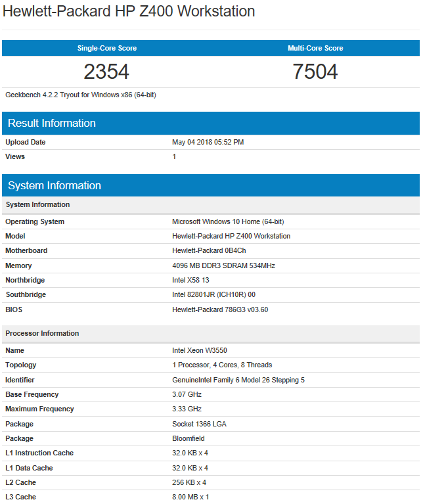The image size is (423, 504).
Task: Click the processor Name label
Action: [x=14, y=351]
